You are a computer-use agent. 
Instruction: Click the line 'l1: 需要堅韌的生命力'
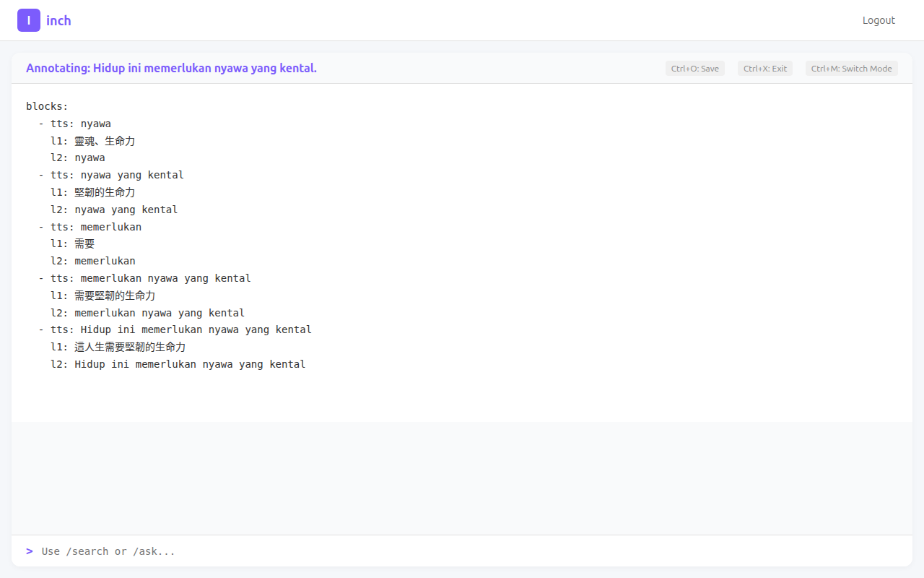coord(103,296)
